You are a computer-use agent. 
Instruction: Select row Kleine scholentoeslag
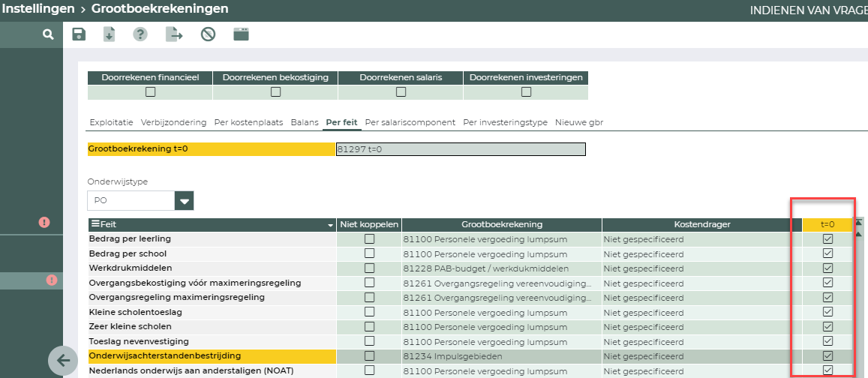(x=212, y=312)
